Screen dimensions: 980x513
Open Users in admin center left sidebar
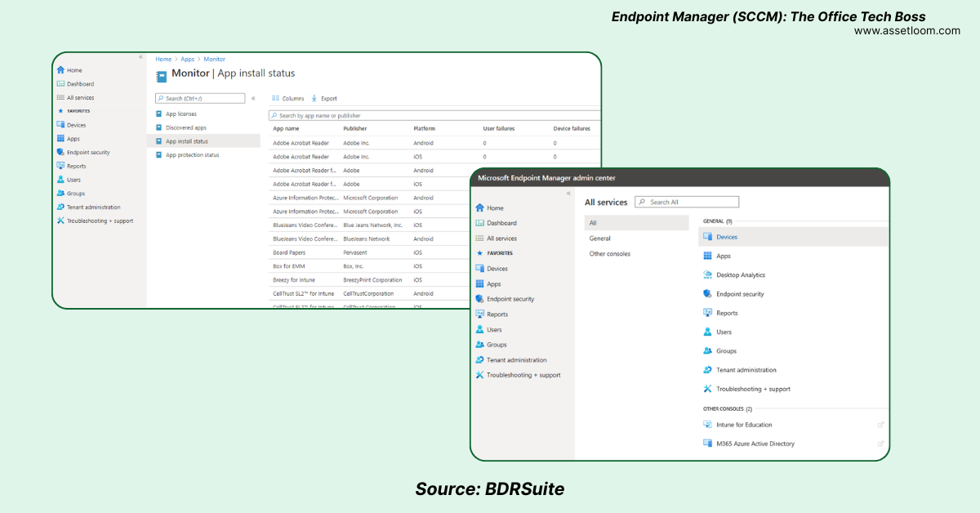coord(488,330)
